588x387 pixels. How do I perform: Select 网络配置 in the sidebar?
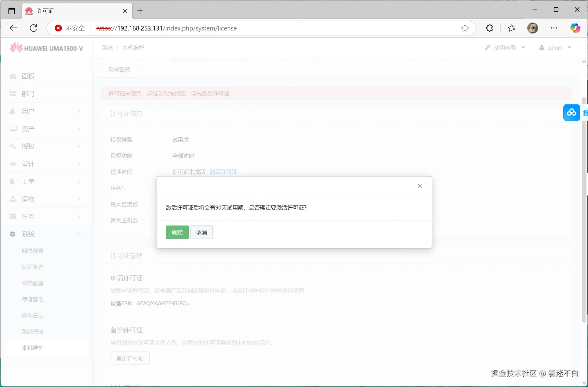[33, 251]
